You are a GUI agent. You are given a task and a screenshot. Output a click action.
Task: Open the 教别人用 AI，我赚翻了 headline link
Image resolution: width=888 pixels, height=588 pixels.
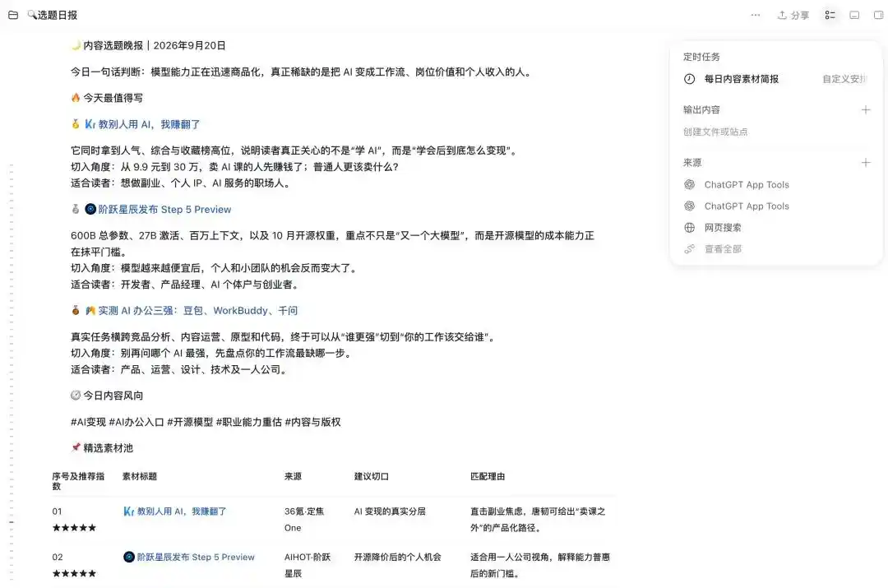pyautogui.click(x=149, y=125)
